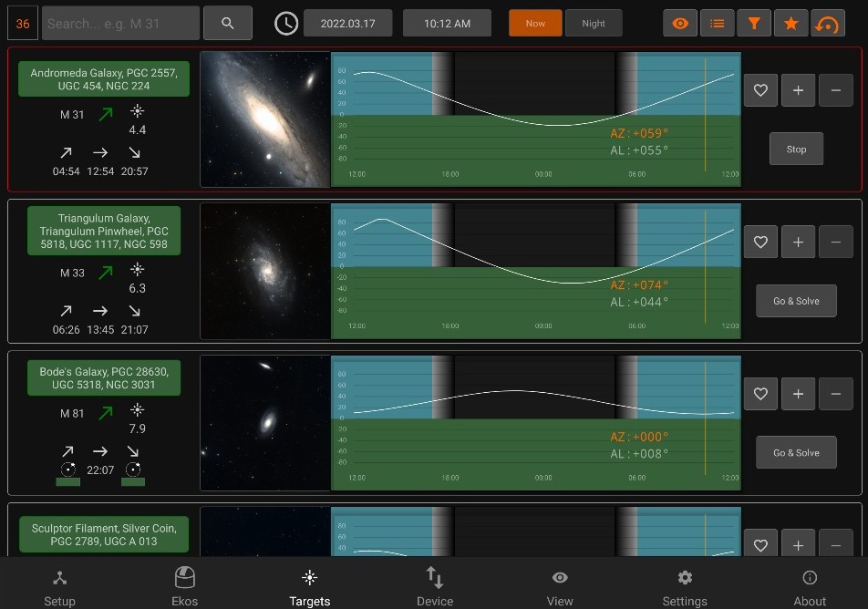Click M 81 green rising arrow icon

point(106,413)
